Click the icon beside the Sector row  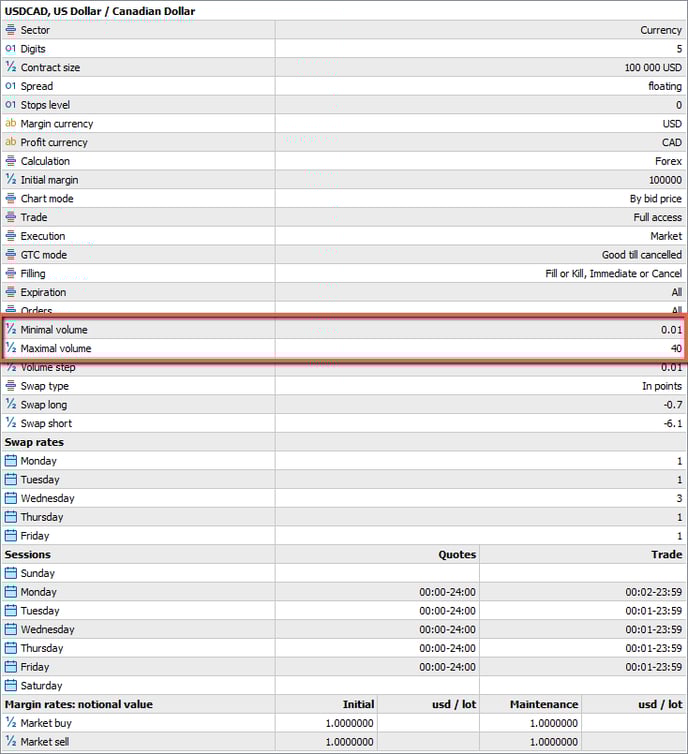(11, 30)
